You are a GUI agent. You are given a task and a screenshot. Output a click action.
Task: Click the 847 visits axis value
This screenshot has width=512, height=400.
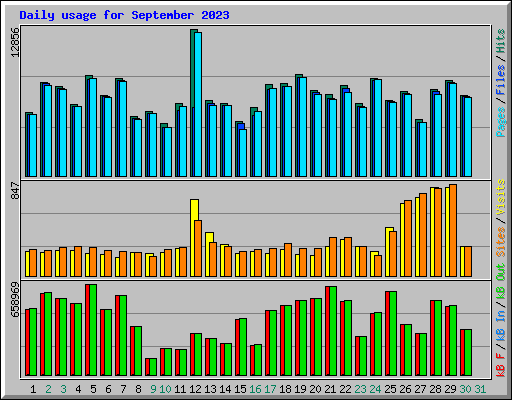click(x=15, y=190)
